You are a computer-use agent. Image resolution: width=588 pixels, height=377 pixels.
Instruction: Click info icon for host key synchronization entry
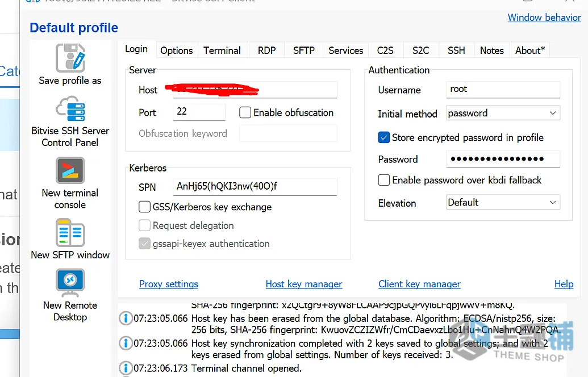coord(126,344)
